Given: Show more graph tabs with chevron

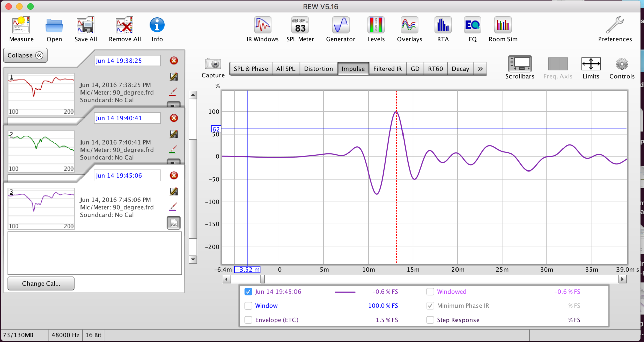Looking at the screenshot, I should (480, 69).
